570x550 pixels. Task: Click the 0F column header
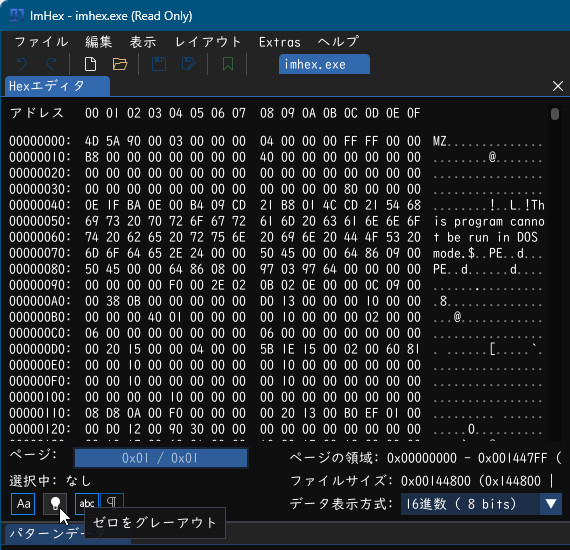[414, 113]
